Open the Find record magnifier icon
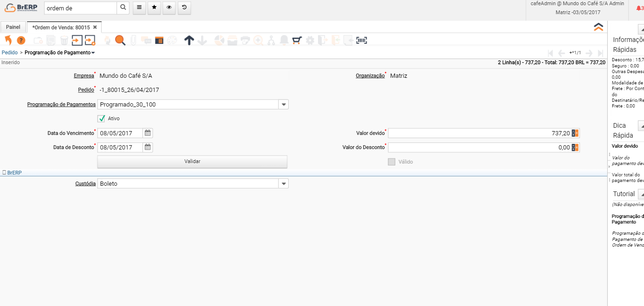 (x=120, y=41)
